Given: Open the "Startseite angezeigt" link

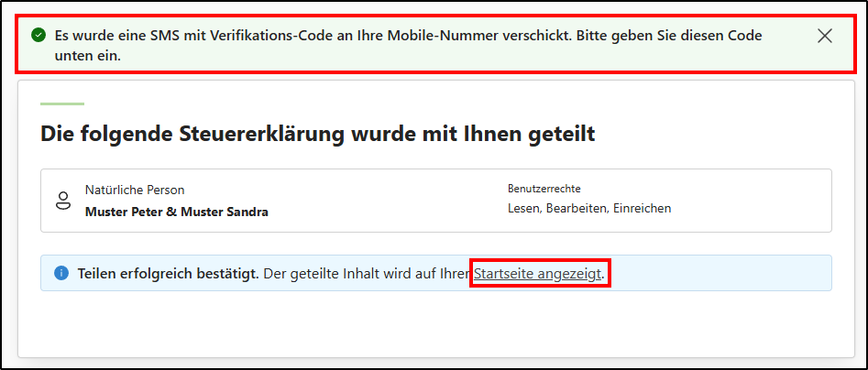Looking at the screenshot, I should (539, 273).
